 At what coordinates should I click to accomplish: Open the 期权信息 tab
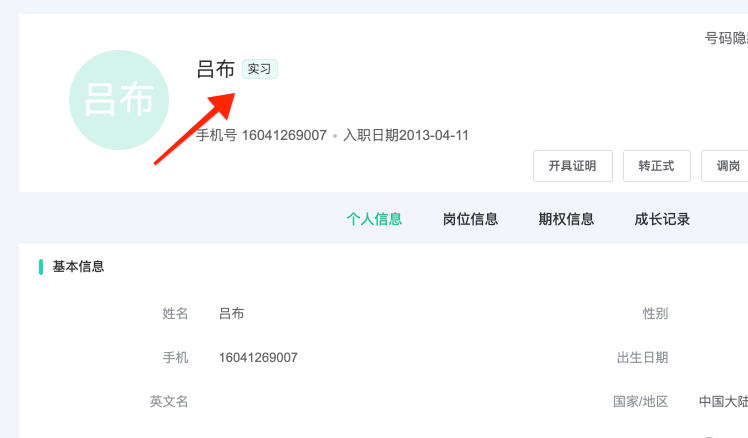[x=566, y=219]
